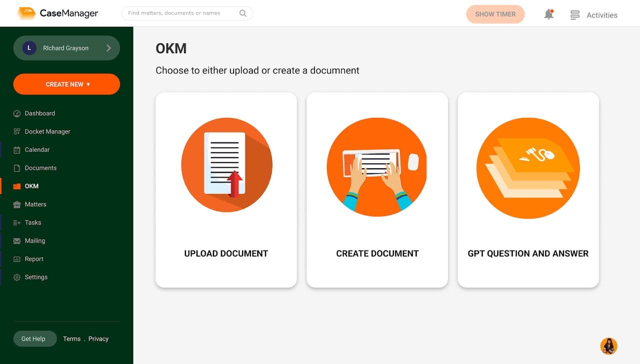Open the Privacy link
This screenshot has height=364, width=640.
pos(98,339)
